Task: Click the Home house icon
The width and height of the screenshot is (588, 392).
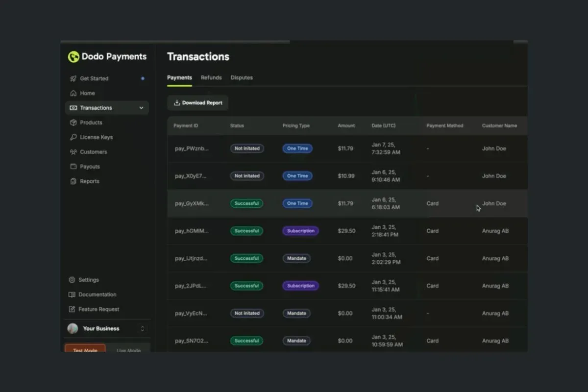Action: coord(73,93)
